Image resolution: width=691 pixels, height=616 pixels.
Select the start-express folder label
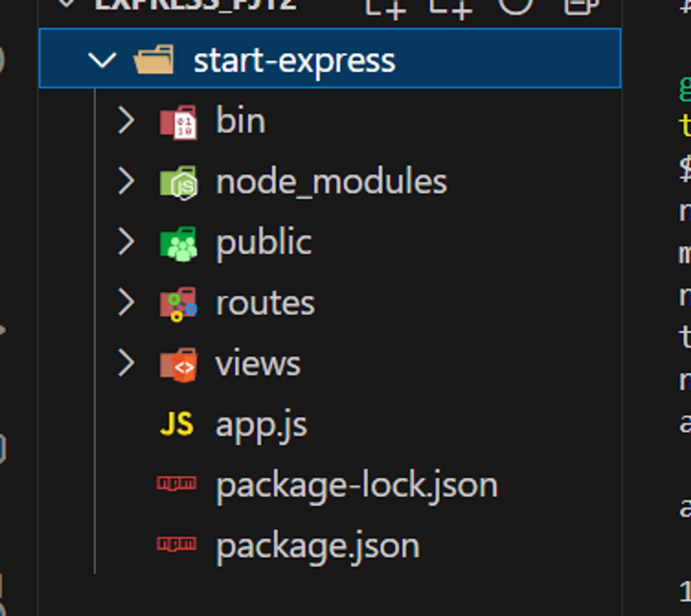pos(294,60)
